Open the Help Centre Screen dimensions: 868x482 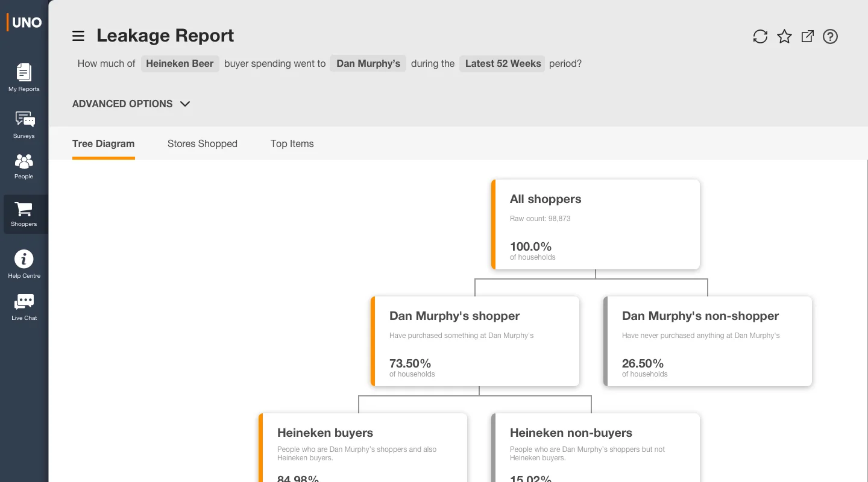24,264
